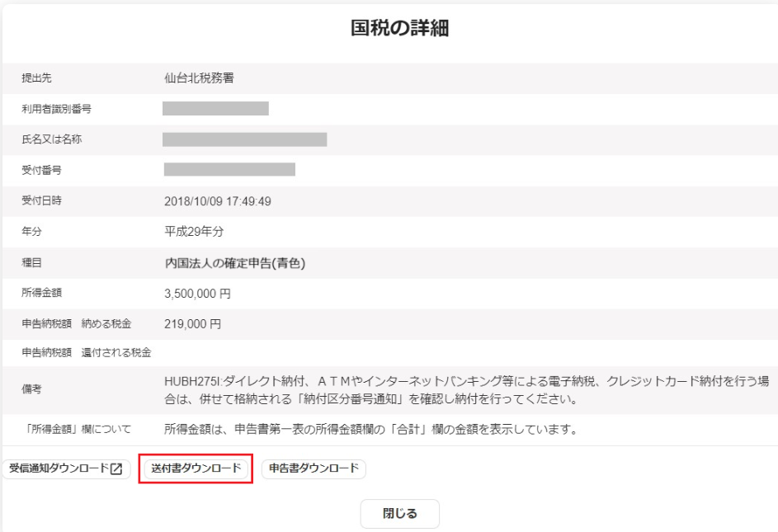Click the 受信通知ダウンロード button
The width and height of the screenshot is (778, 532).
point(67,468)
